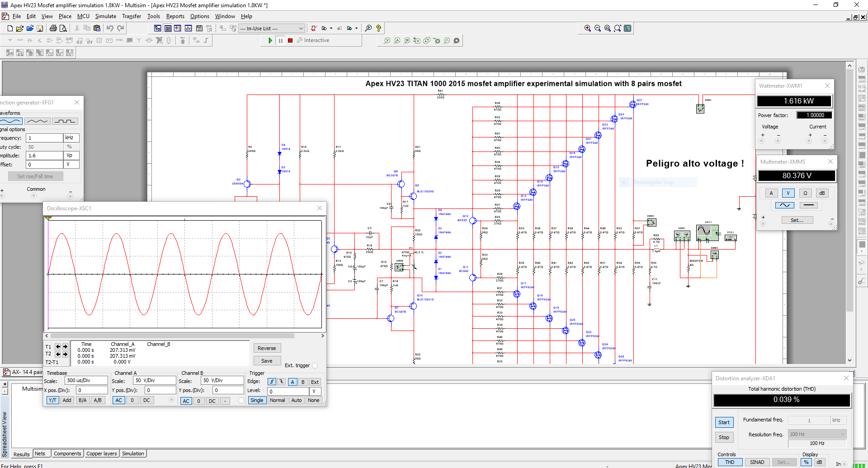The height and width of the screenshot is (468, 868).
Task: Pause the simulation
Action: (x=280, y=40)
